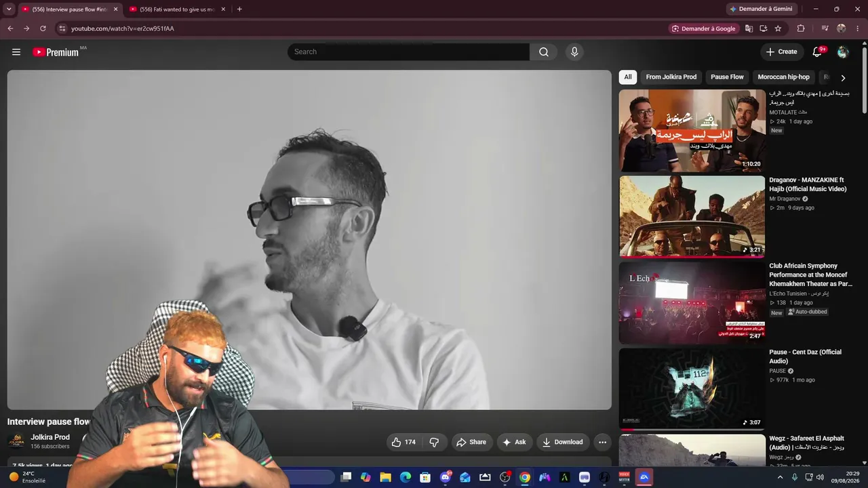Image resolution: width=868 pixels, height=488 pixels.
Task: Close the Fati wanted to give tab
Action: click(223, 9)
